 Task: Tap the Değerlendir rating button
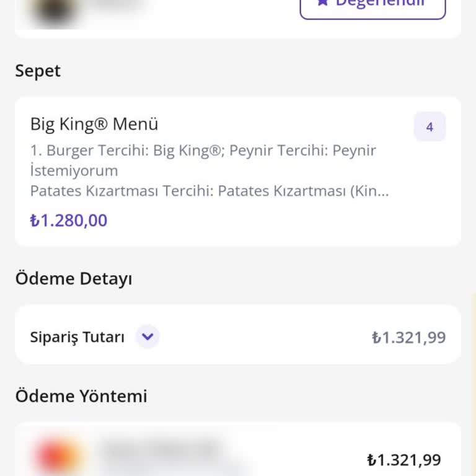(x=372, y=5)
